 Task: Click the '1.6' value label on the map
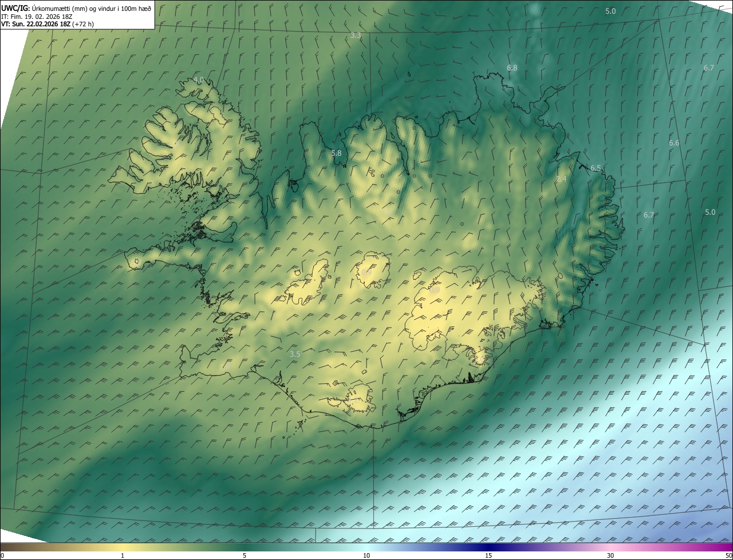click(x=387, y=211)
